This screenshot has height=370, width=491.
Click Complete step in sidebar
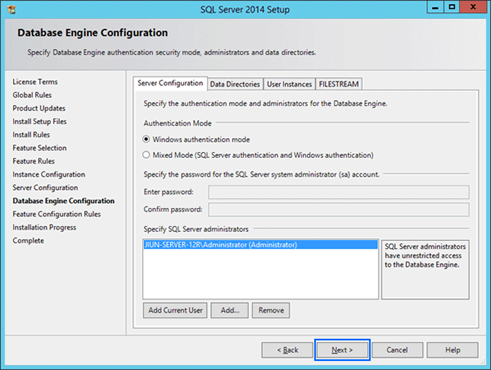28,241
